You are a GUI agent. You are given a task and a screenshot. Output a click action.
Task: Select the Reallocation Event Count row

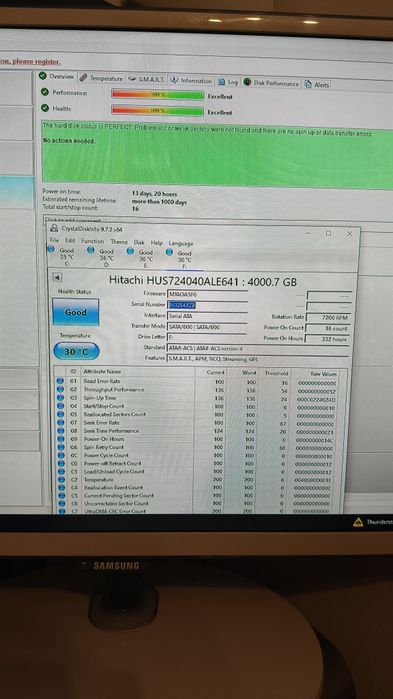(200, 488)
